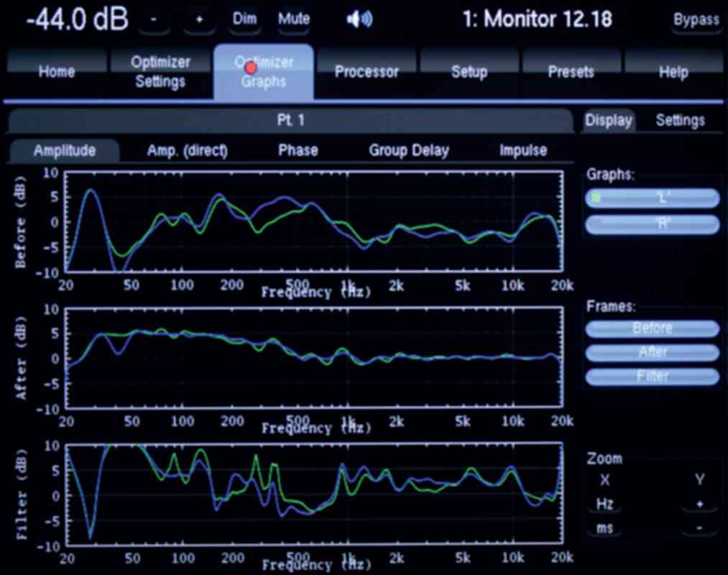
Task: Zoom out Y axis with minus
Action: click(699, 529)
